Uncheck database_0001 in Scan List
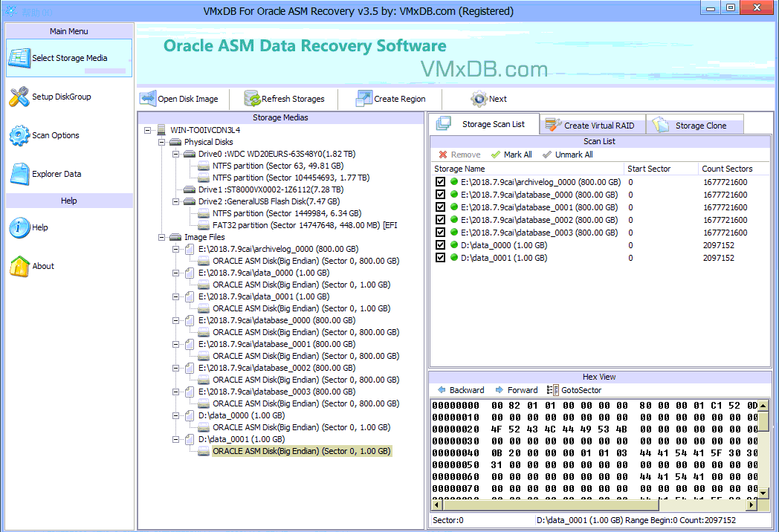The height and width of the screenshot is (532, 779). [x=440, y=207]
